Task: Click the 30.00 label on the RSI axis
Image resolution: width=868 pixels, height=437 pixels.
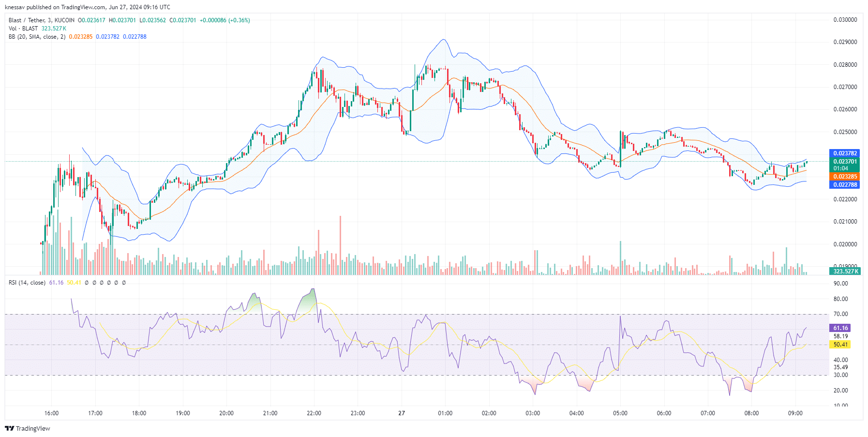Action: click(x=840, y=375)
